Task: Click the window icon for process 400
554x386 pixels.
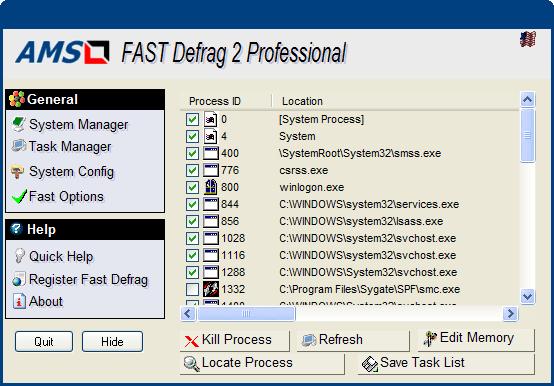Action: pos(211,153)
